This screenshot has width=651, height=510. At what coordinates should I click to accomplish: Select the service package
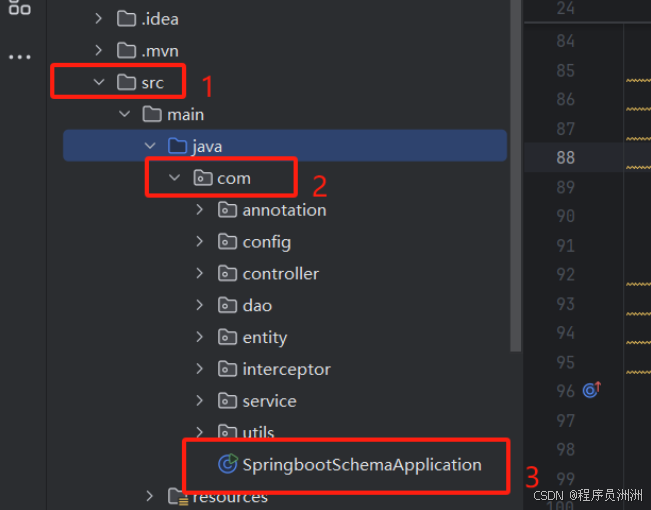269,401
